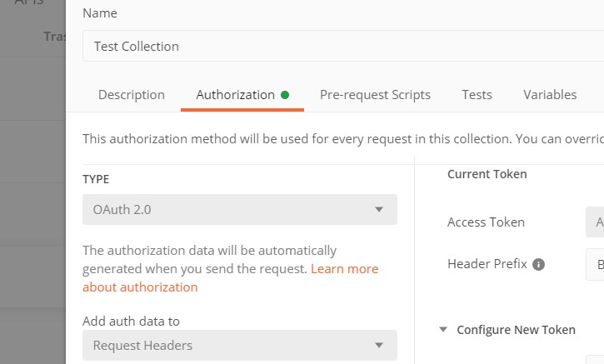The width and height of the screenshot is (604, 364).
Task: Click the Current Token heading
Action: point(487,174)
